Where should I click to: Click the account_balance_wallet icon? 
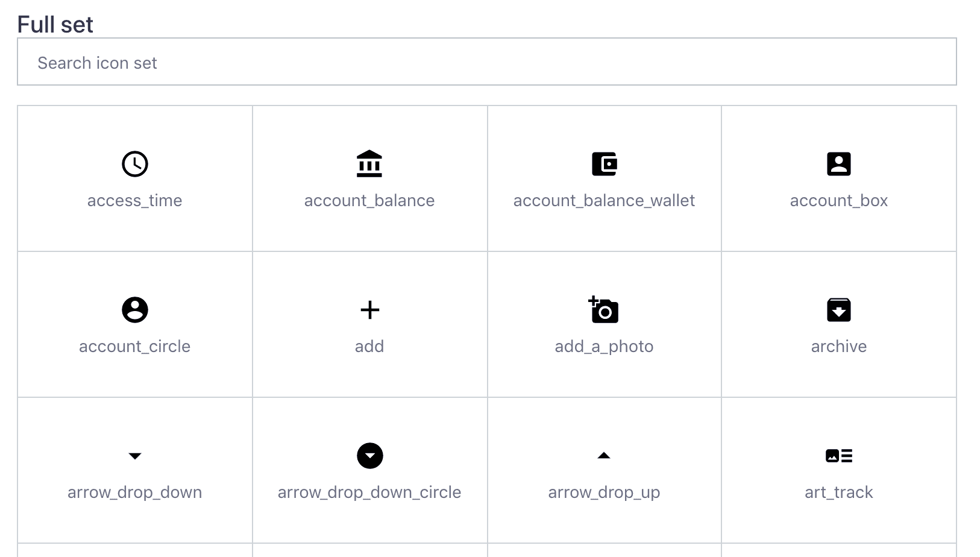pyautogui.click(x=604, y=164)
